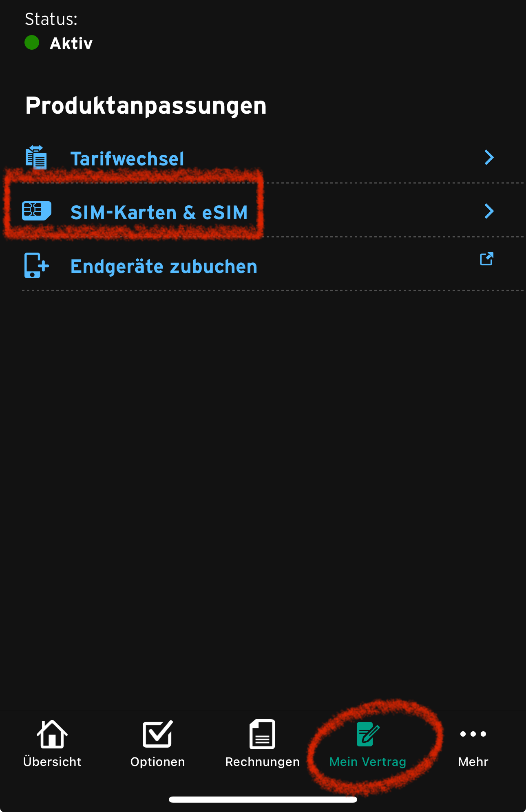This screenshot has height=812, width=526.
Task: Tap the green Aktiv status indicator
Action: coord(32,42)
